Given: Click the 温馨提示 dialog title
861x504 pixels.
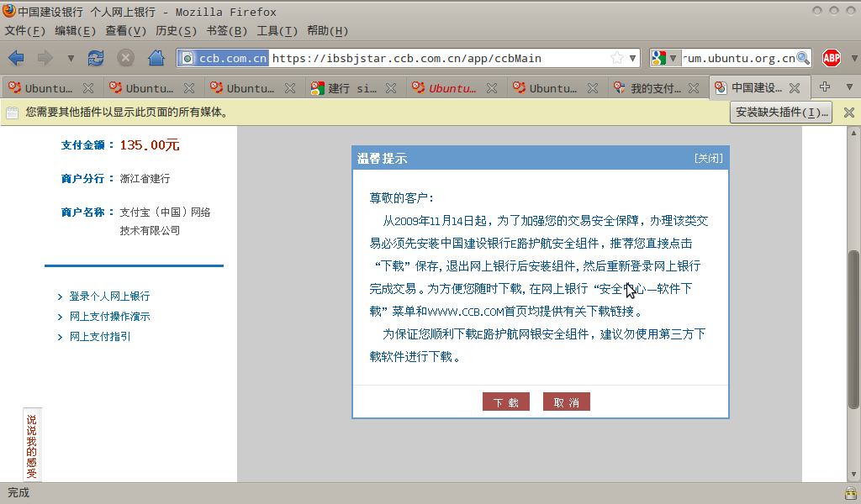Looking at the screenshot, I should point(383,159).
